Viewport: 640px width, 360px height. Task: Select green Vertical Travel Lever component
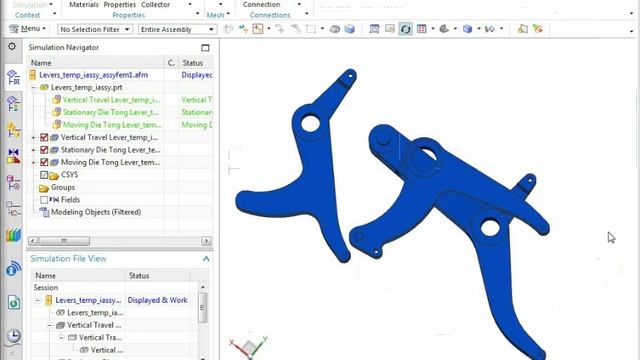tap(111, 100)
